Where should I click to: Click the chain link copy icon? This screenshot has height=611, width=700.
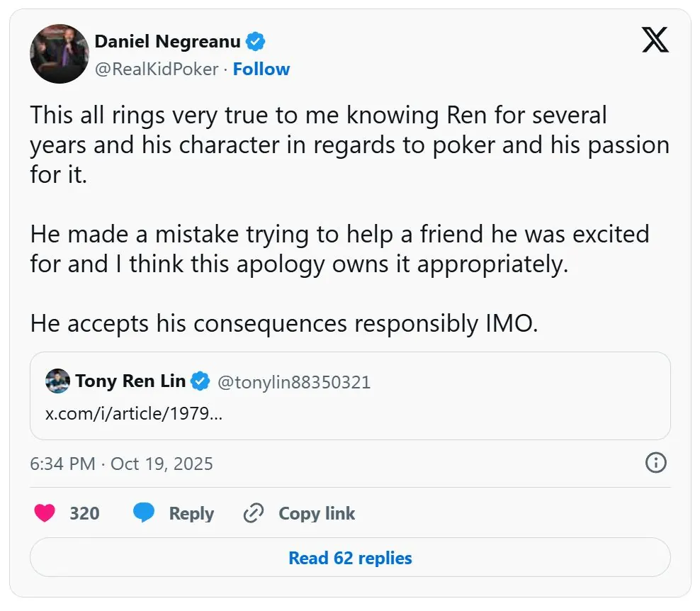point(254,513)
